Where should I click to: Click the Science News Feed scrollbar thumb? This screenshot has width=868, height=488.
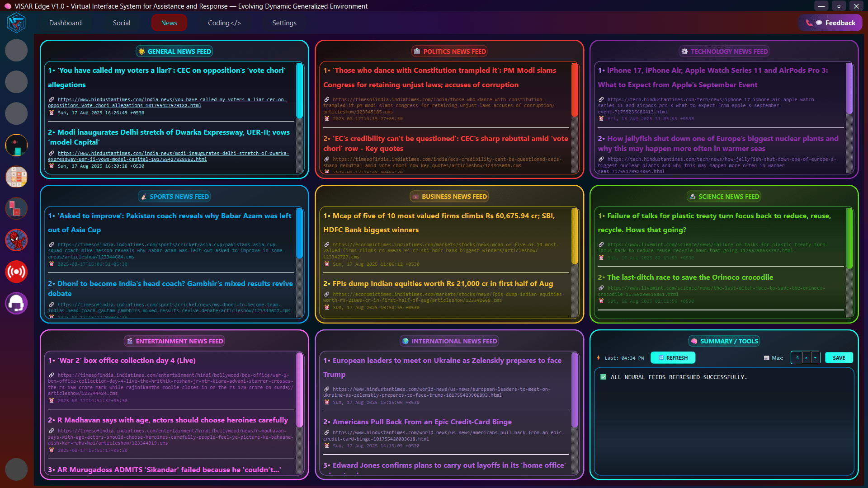coord(849,238)
